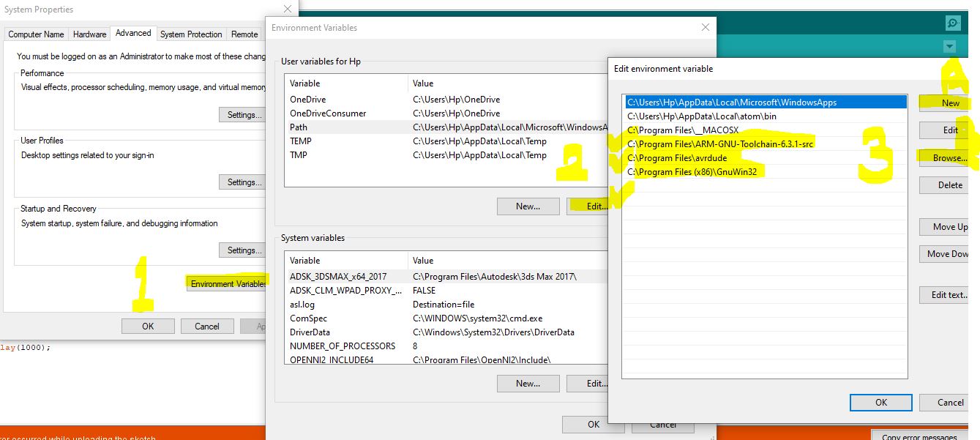Click the system variables Value column header
This screenshot has height=440, width=980.
click(509, 261)
